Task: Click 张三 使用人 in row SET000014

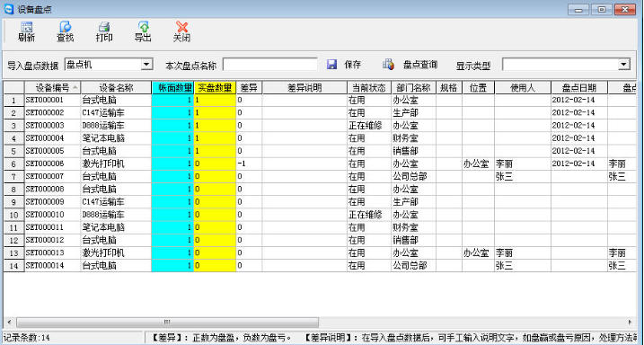Action: click(x=504, y=266)
